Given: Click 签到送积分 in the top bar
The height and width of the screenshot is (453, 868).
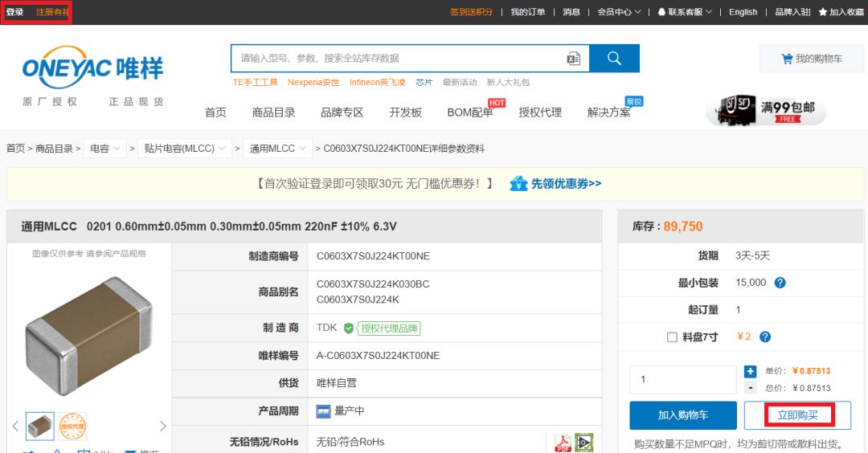Looking at the screenshot, I should [x=471, y=11].
